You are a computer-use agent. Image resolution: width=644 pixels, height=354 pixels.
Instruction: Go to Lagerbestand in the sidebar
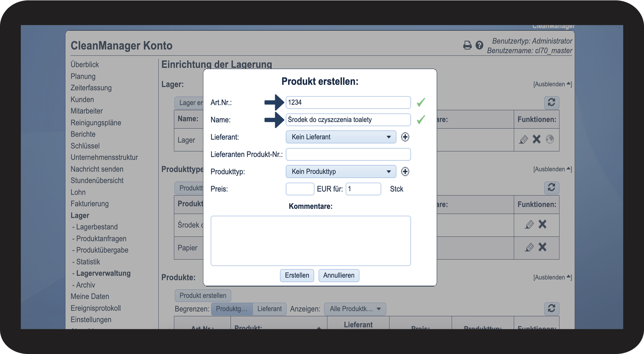point(97,227)
